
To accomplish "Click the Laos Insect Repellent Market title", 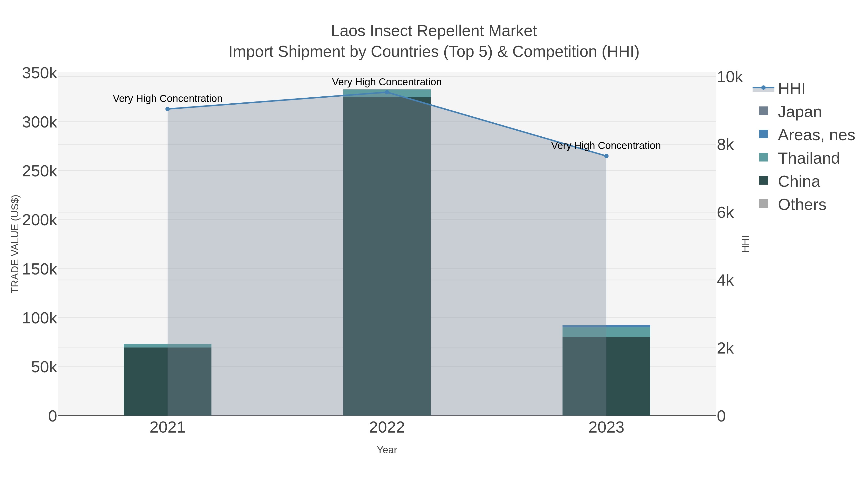I will tap(434, 31).
